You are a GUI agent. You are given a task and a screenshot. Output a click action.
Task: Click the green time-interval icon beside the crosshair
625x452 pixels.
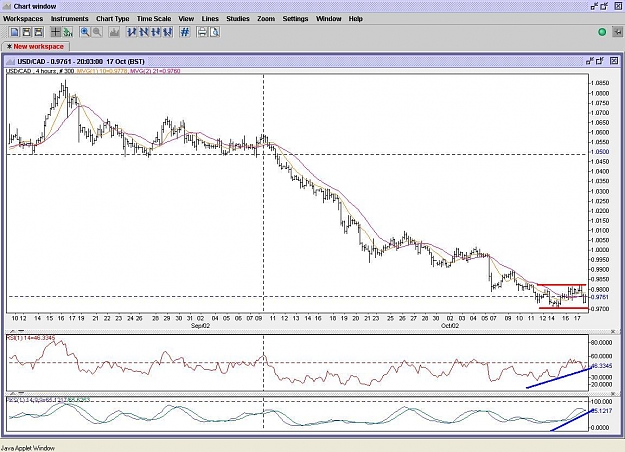tap(68, 32)
